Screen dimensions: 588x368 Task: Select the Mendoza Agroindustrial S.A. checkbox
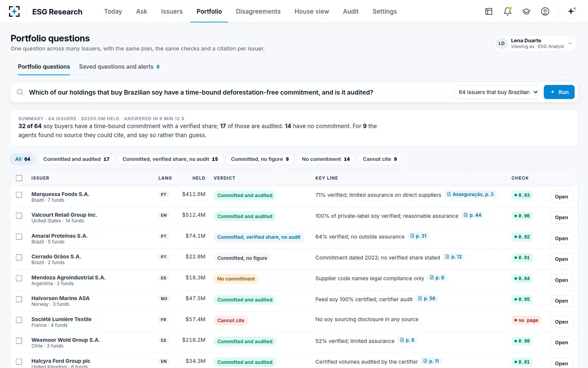[x=19, y=278]
